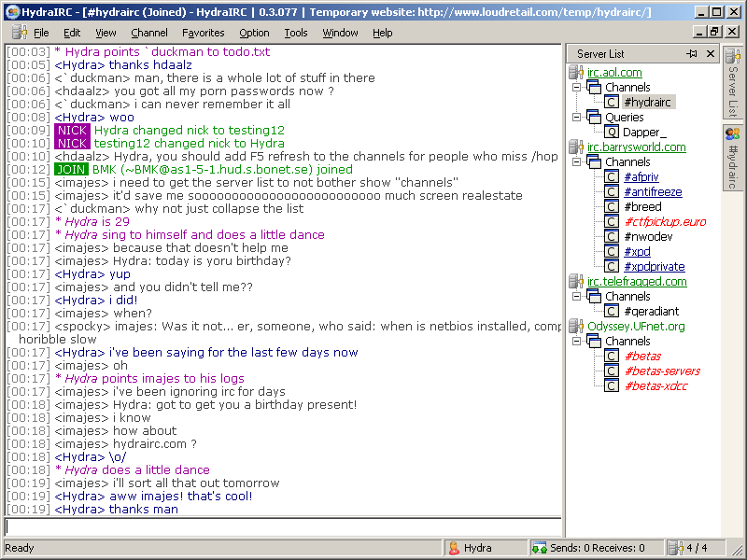Click the Channels folder icon under Odyssey.UFnet.org
The height and width of the screenshot is (560, 747).
pyautogui.click(x=594, y=341)
